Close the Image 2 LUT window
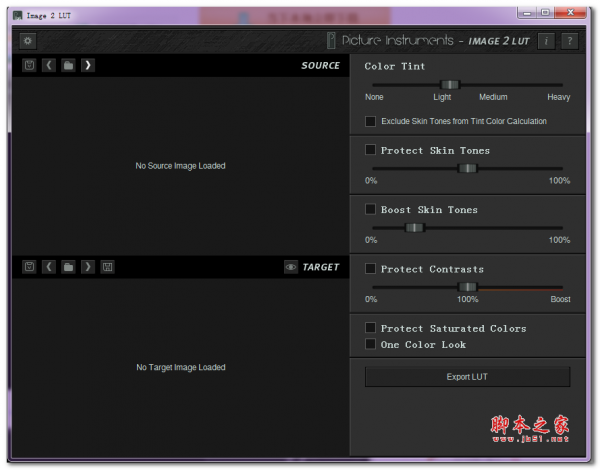Screen dimensions: 600x470 tap(570, 13)
